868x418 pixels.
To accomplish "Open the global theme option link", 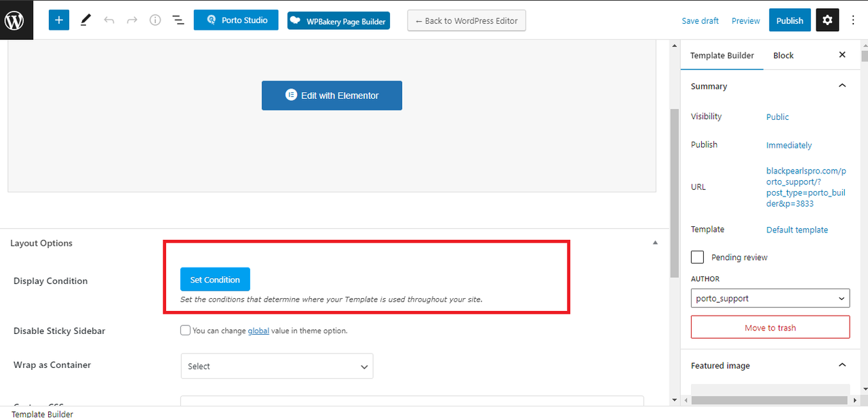I will coord(258,331).
